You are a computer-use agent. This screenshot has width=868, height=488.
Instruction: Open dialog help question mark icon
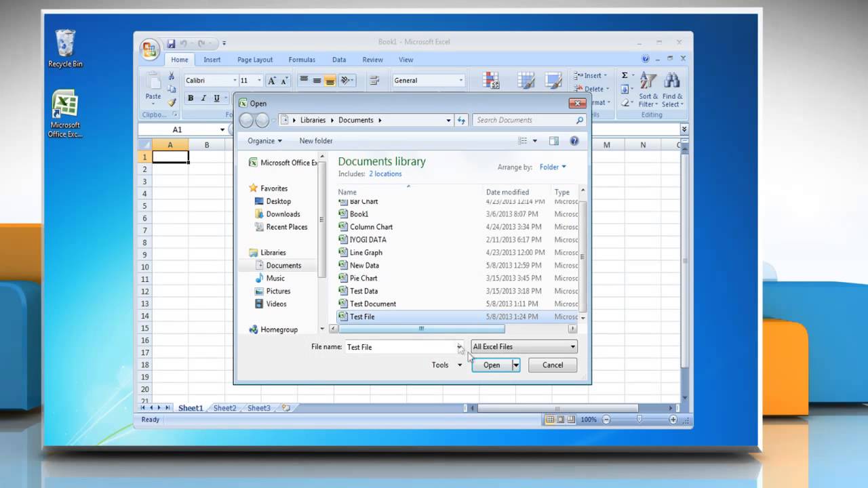click(x=574, y=141)
